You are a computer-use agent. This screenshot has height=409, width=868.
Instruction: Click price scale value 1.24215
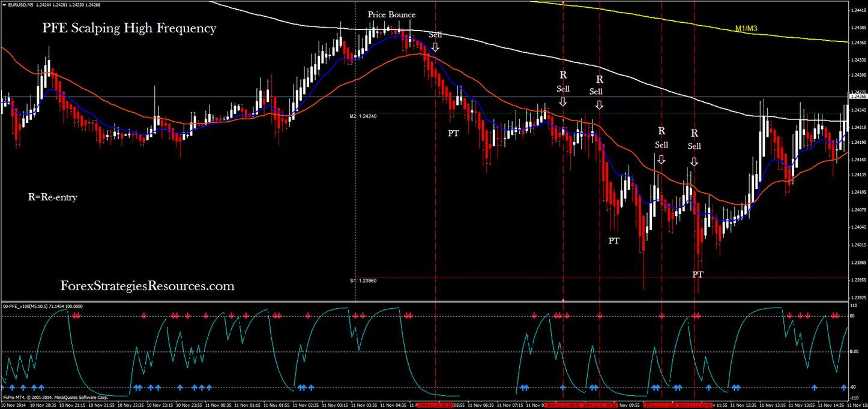point(858,127)
